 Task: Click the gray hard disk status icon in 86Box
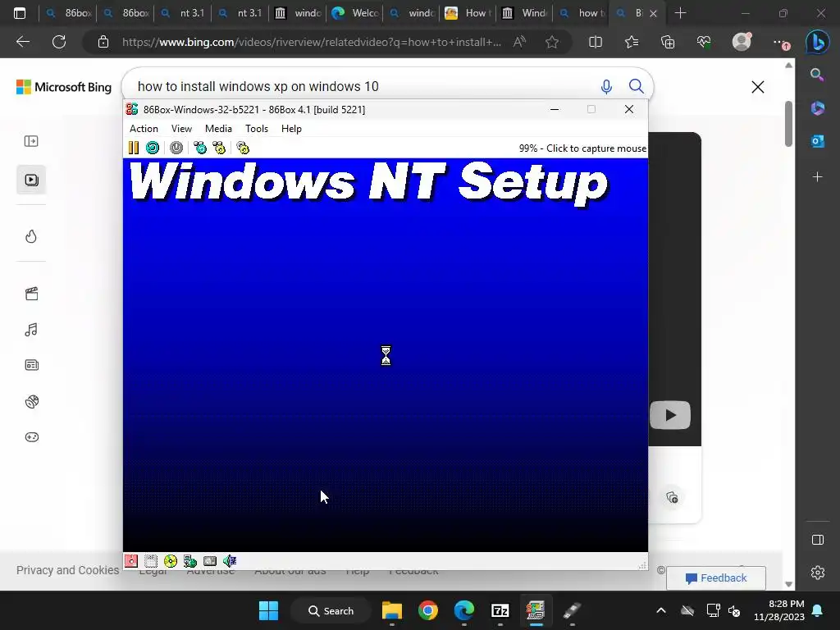click(210, 561)
